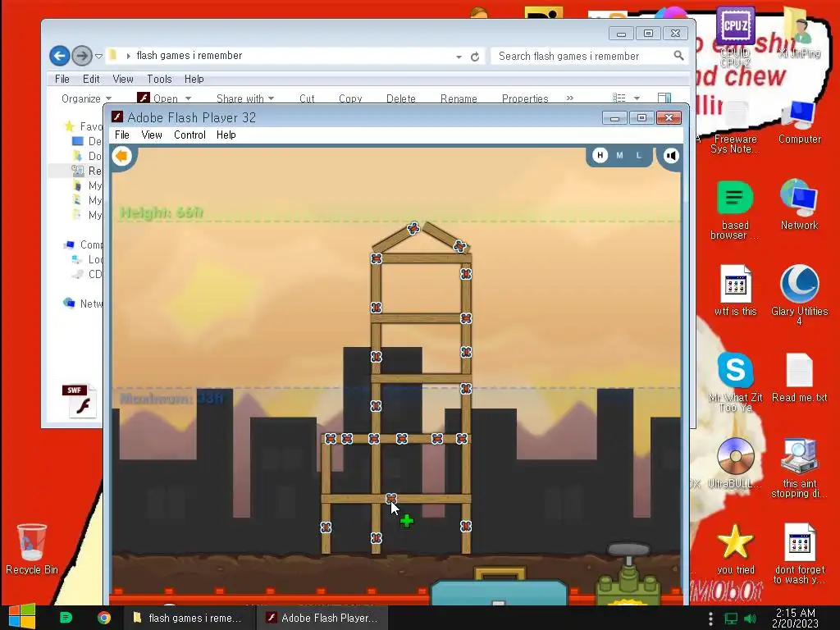Open the Explorer window's View menu
The width and height of the screenshot is (840, 630).
tap(123, 80)
